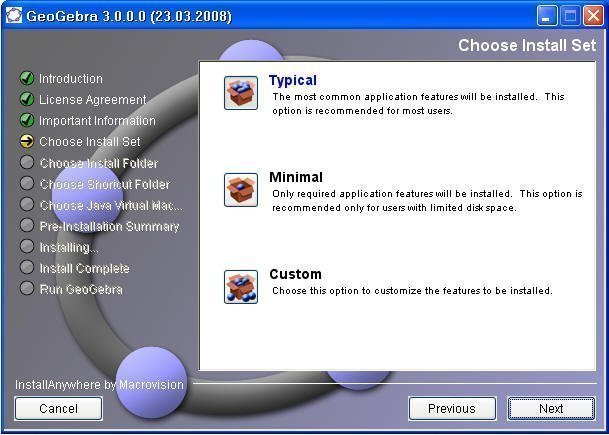
Task: Click the Choose Install Folder step label
Action: 99,163
